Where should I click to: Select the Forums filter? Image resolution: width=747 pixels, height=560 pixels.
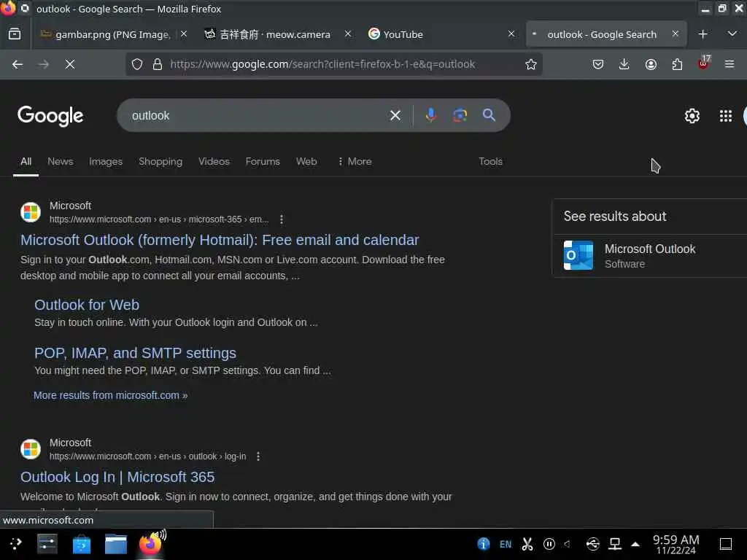tap(263, 161)
